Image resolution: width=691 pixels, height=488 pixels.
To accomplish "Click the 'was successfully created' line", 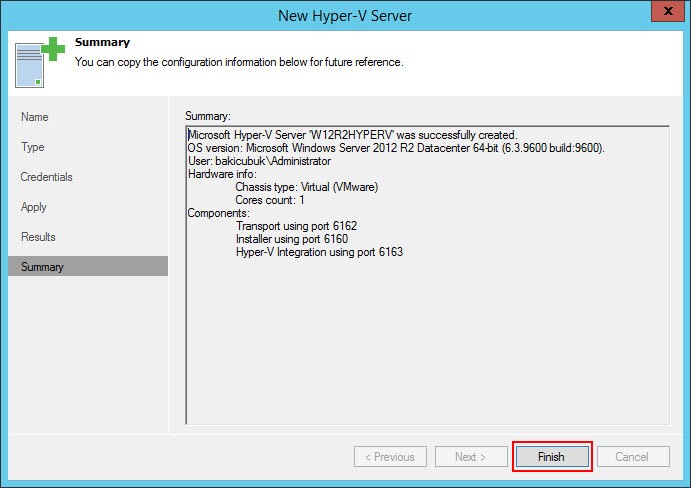I will pyautogui.click(x=353, y=135).
